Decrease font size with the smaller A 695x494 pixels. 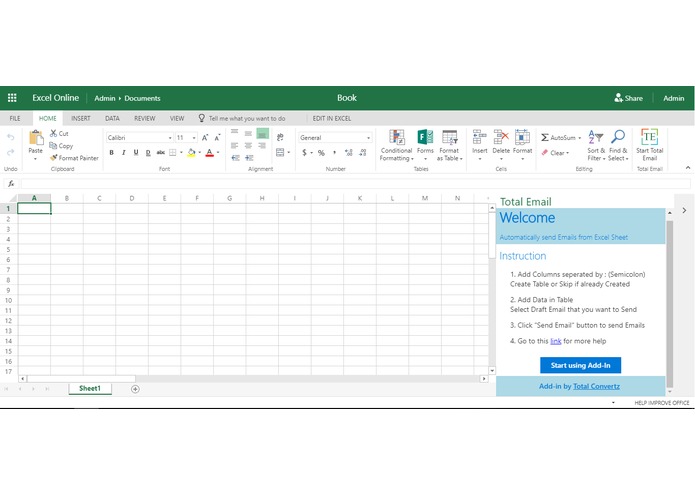(217, 138)
